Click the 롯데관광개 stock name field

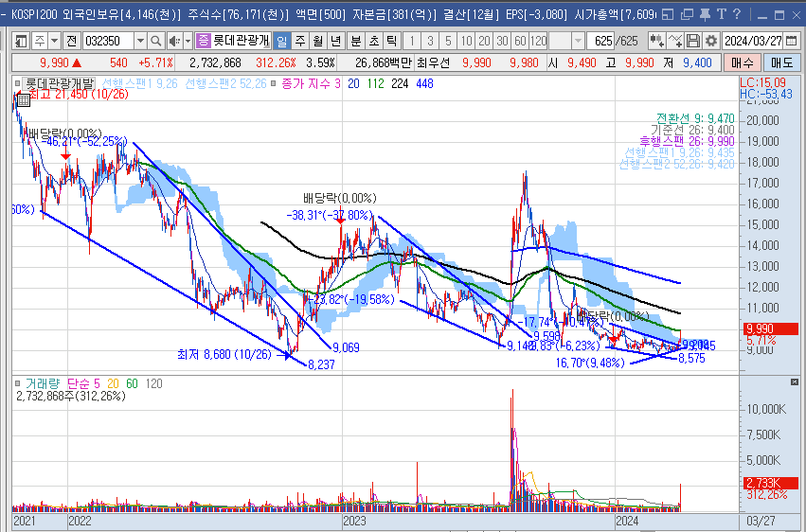point(241,41)
